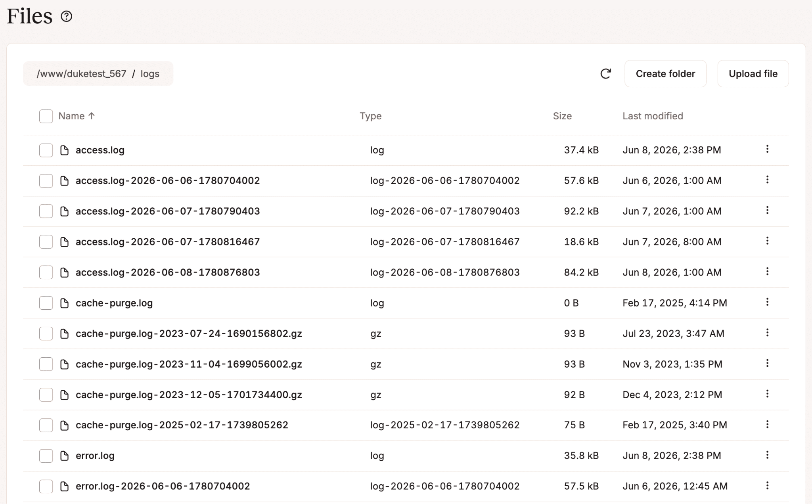This screenshot has height=504, width=812.
Task: Tick the cache-purge.log checkbox
Action: tap(46, 303)
